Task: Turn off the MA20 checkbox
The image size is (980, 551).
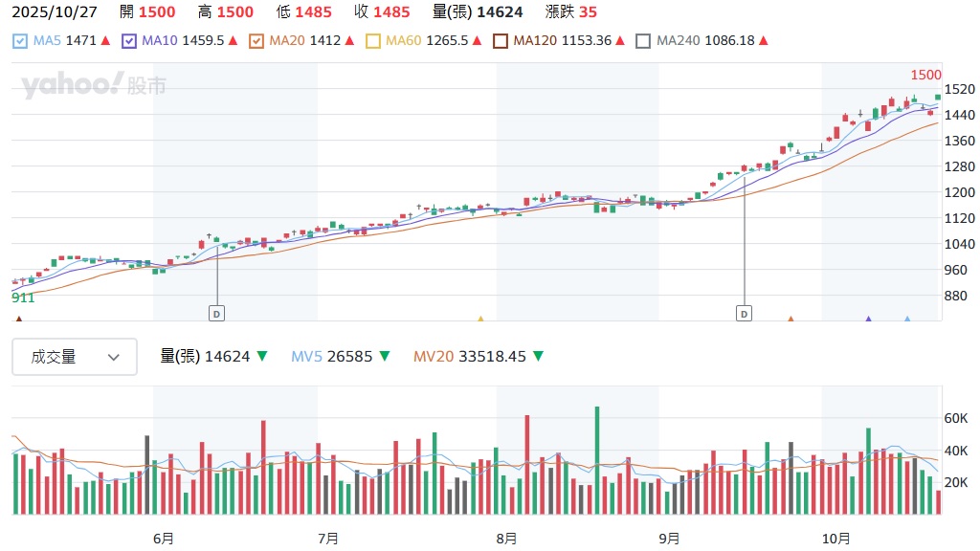Action: point(256,41)
